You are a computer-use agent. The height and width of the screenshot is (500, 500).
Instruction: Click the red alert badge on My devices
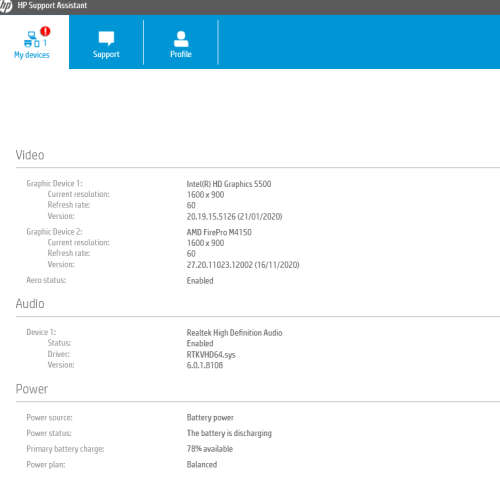click(x=45, y=31)
